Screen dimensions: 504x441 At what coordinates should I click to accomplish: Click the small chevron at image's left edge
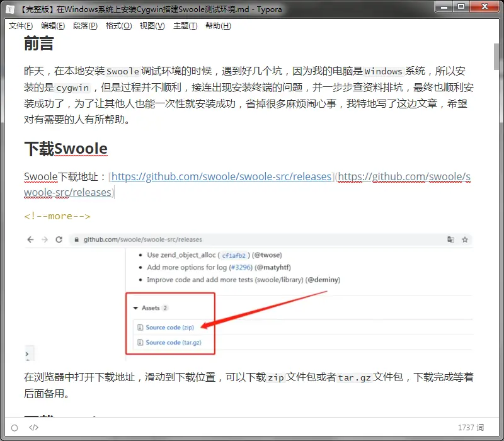click(x=27, y=354)
